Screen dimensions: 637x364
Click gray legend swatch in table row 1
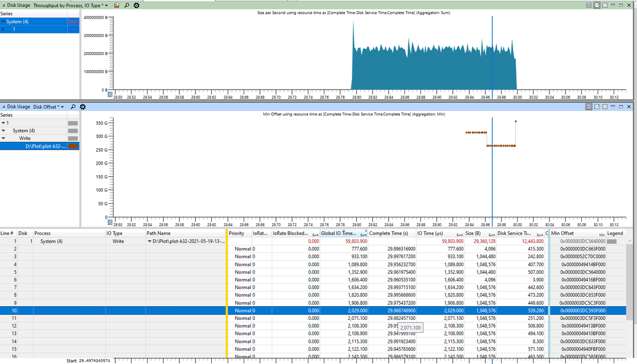point(612,241)
